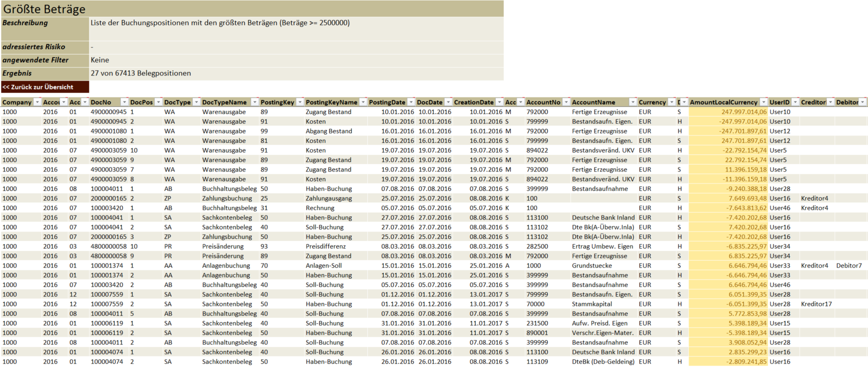Screen dimensions: 868x367
Task: Expand the AccountNo filter dropdown
Action: tap(566, 102)
